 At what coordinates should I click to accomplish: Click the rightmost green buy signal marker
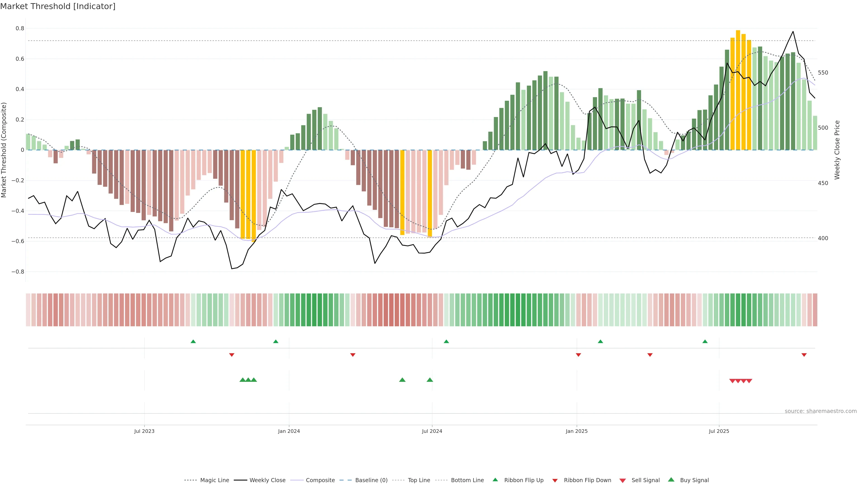pos(430,380)
